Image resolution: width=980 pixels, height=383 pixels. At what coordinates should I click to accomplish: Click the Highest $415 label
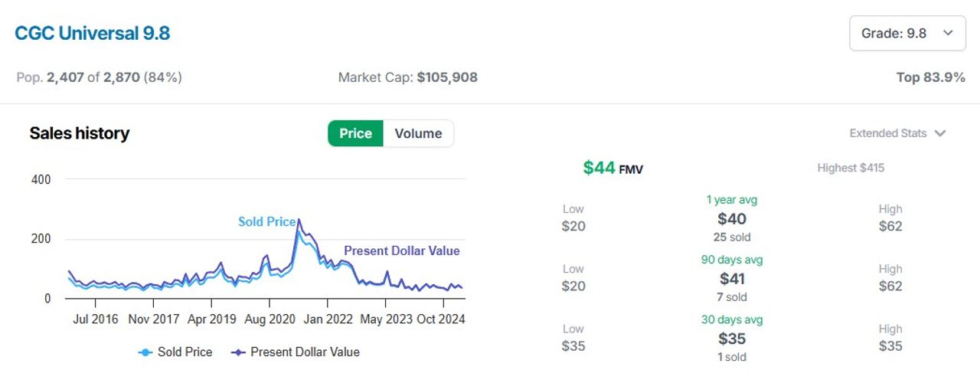click(x=851, y=168)
